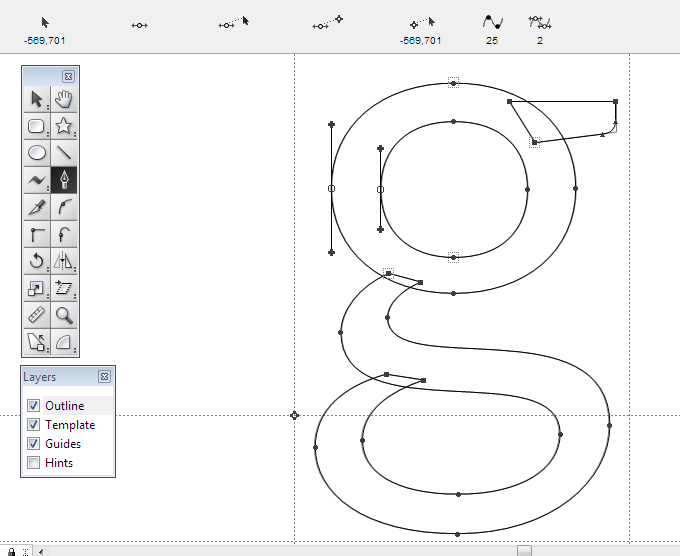Click the horizontal scrollbar thumb
Image resolution: width=680 pixels, height=556 pixels.
[x=524, y=550]
